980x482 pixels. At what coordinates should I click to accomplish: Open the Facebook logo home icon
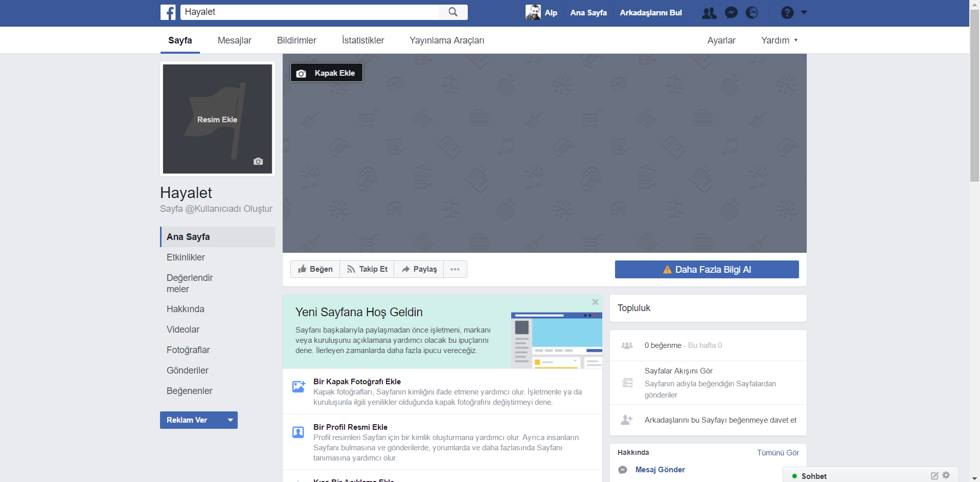point(168,12)
